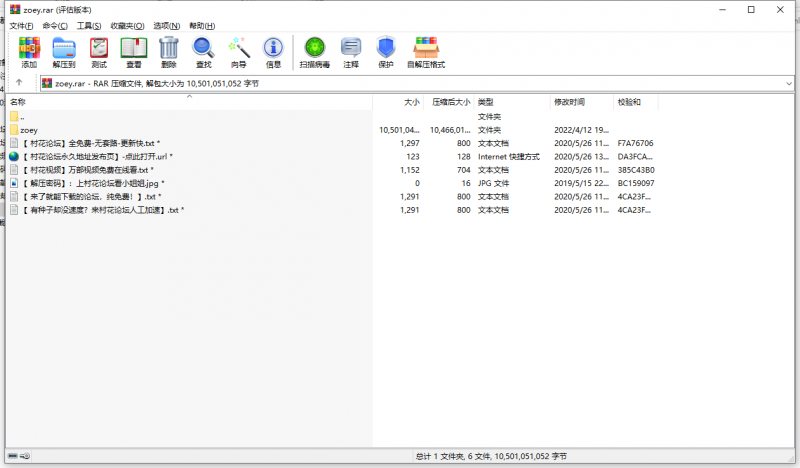Screen dimensions: 800x468
Task: Click the 添加 (Add) toolbar icon
Action: pyautogui.click(x=29, y=51)
